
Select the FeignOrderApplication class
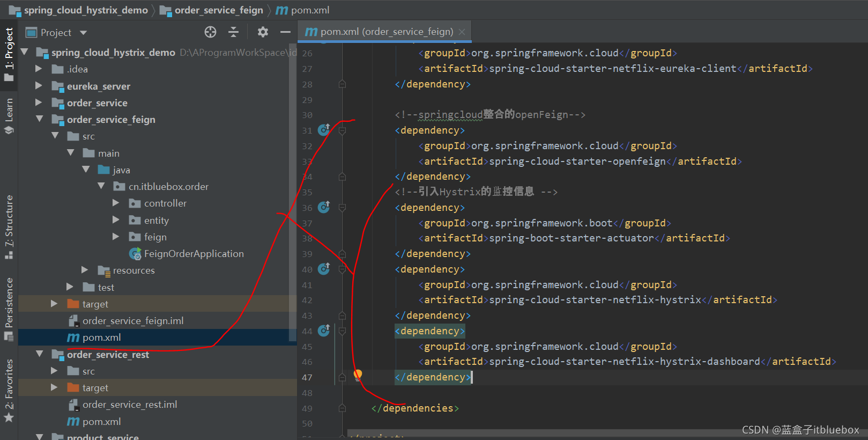(187, 254)
